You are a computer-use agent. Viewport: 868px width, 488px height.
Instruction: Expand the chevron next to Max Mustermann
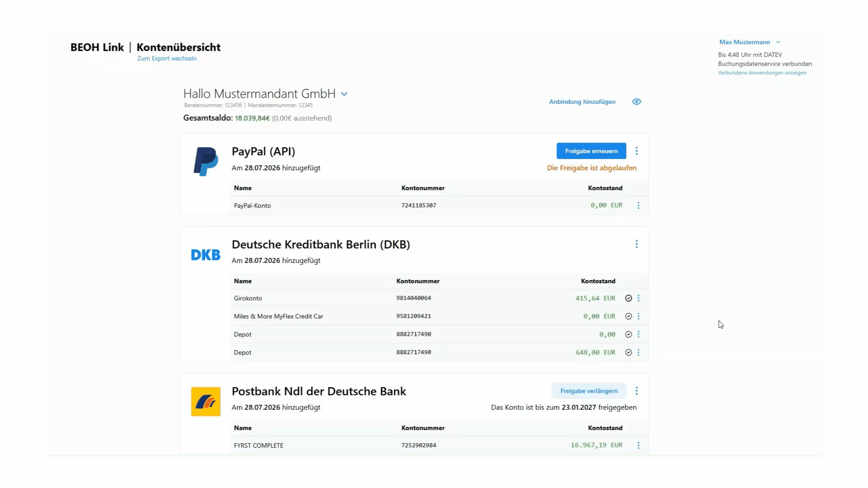tap(778, 42)
